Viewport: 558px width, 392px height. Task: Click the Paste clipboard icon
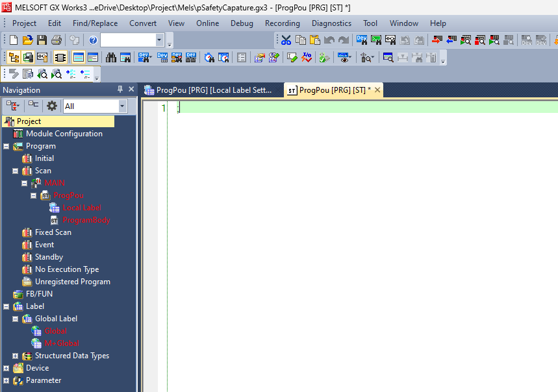314,40
